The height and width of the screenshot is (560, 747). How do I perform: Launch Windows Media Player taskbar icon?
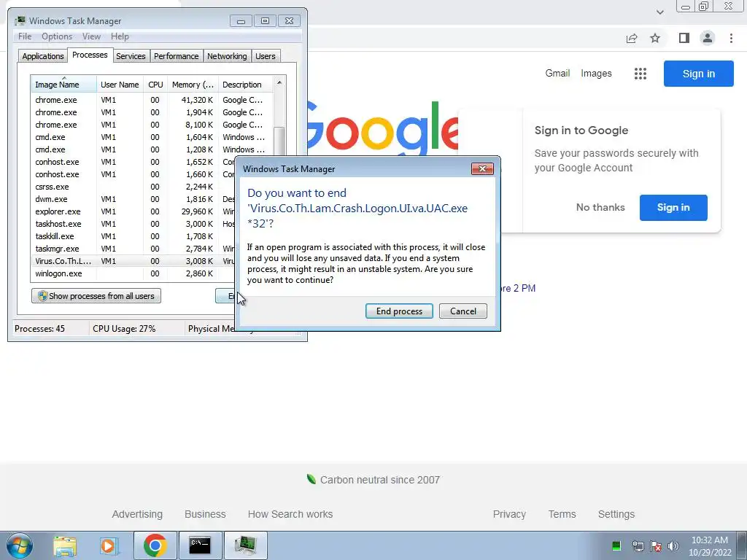coord(109,545)
